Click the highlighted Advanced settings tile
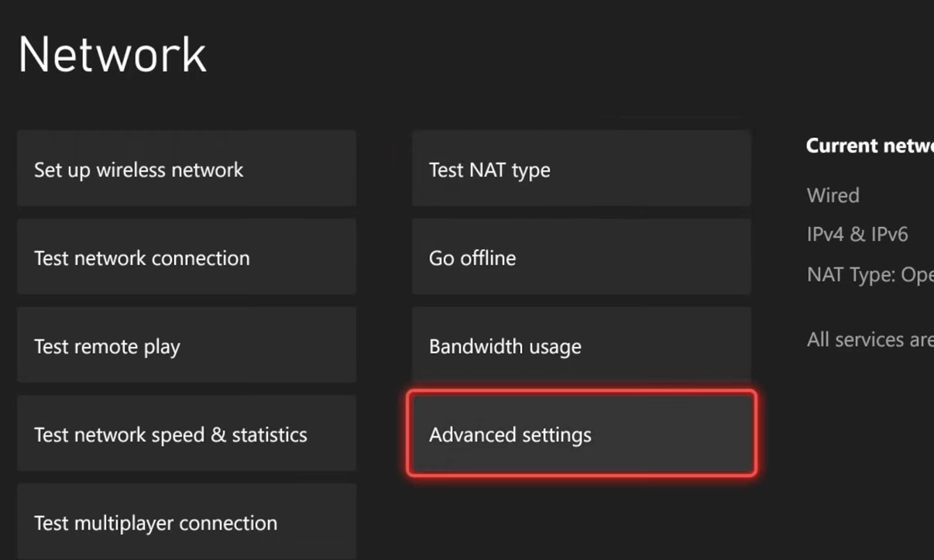934x560 pixels. tap(581, 435)
